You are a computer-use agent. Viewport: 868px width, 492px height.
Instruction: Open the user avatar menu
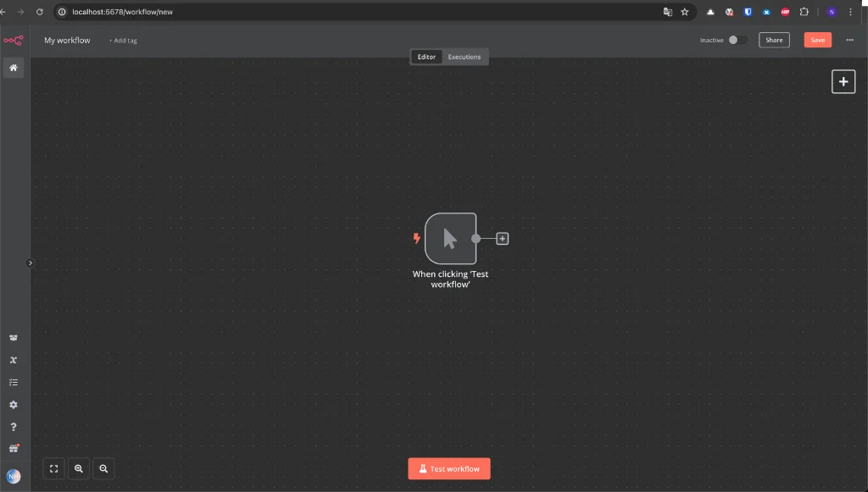[14, 476]
